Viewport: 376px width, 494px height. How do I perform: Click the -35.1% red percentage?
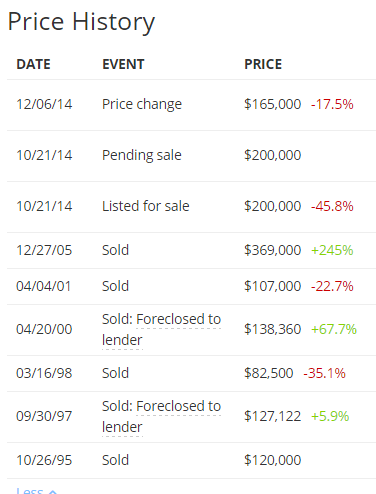click(x=324, y=373)
